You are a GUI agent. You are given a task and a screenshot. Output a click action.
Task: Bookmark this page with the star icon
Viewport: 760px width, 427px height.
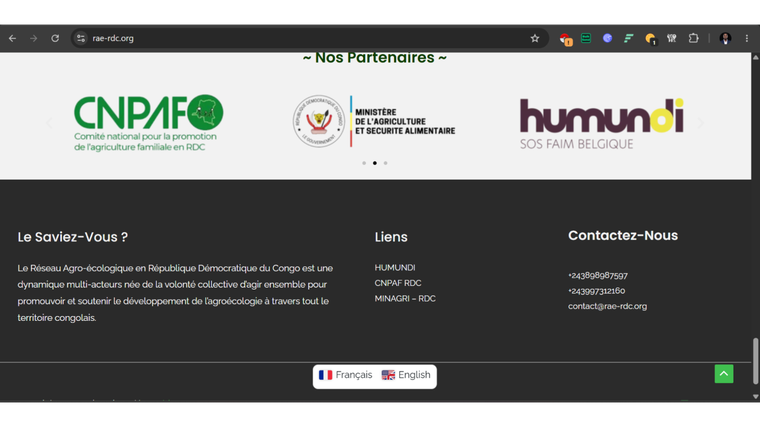tap(535, 38)
